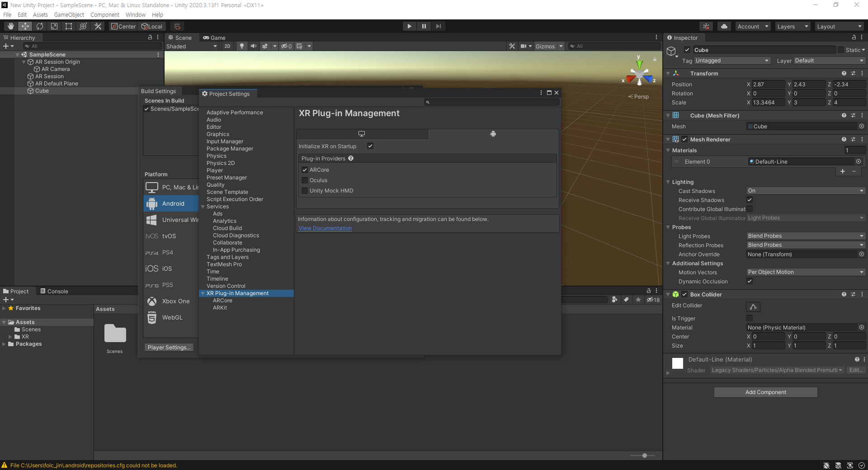This screenshot has height=470, width=868.
Task: Select the Build Settings tab
Action: (x=159, y=91)
